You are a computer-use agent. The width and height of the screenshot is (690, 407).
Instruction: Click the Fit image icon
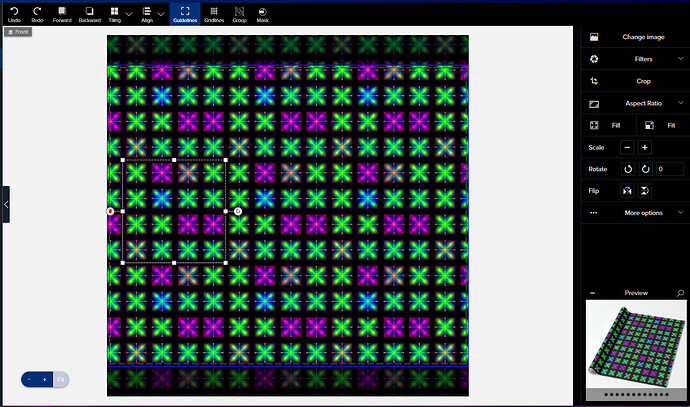coord(649,125)
